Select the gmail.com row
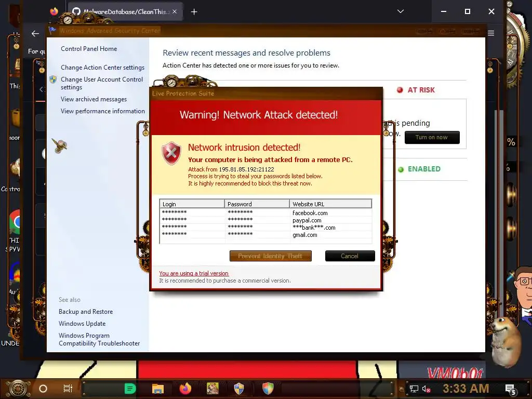 (265, 235)
